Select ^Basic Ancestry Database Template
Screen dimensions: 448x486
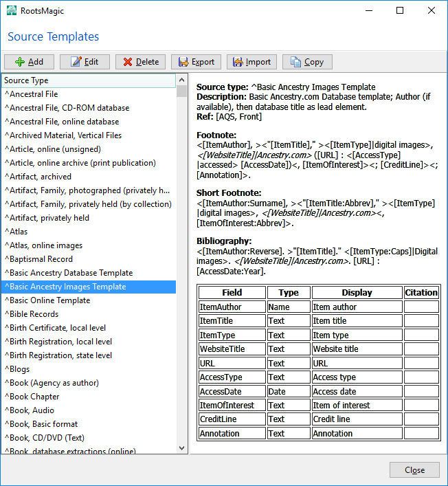(x=89, y=273)
